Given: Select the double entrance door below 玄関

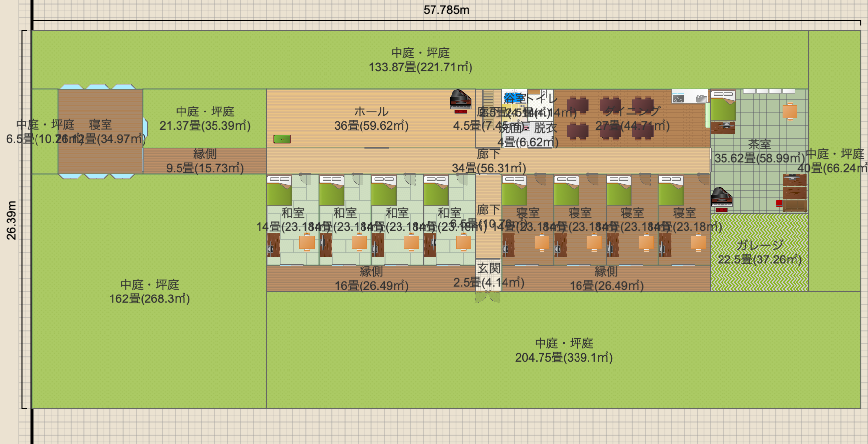Looking at the screenshot, I should (x=488, y=297).
